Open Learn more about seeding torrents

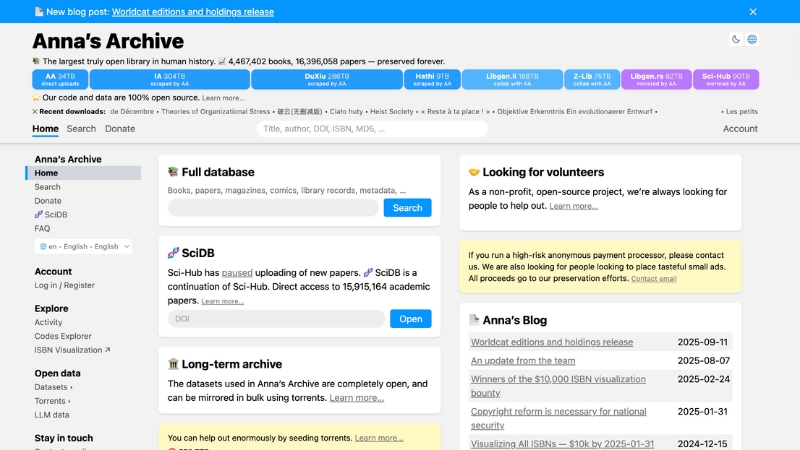(x=379, y=438)
